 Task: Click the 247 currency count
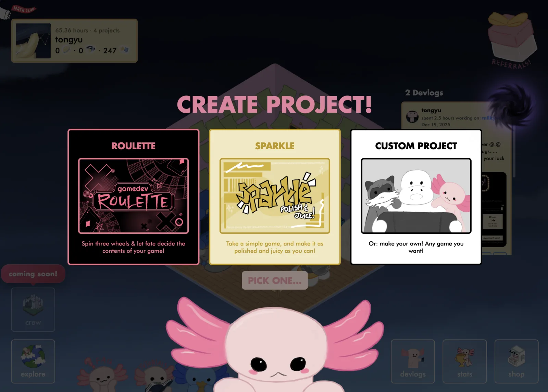tap(110, 51)
